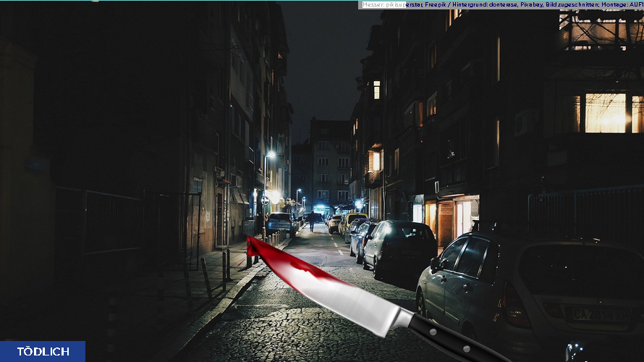This screenshot has height=362, width=644.
Task: Click the glowing street lamp on left
Action: pos(271,154)
